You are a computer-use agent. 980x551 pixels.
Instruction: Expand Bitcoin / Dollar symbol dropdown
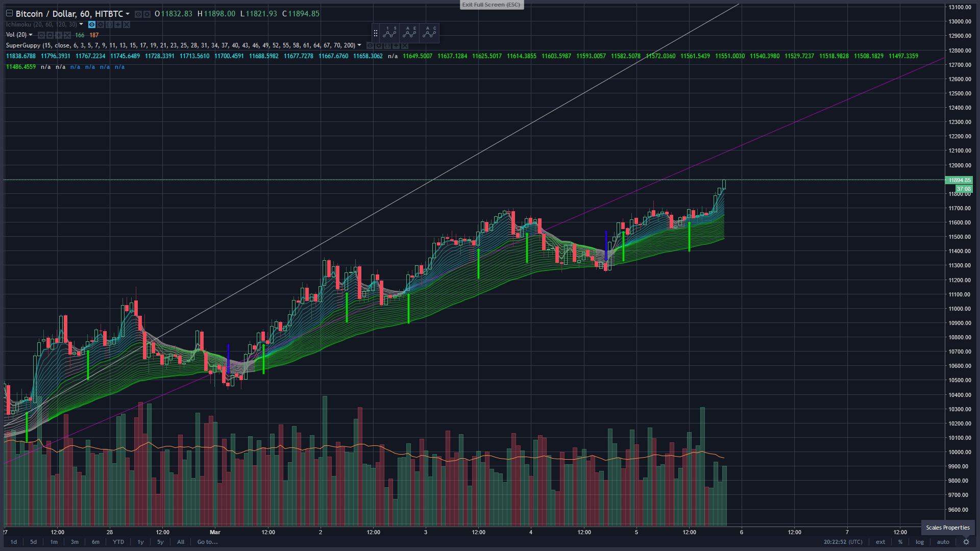128,14
